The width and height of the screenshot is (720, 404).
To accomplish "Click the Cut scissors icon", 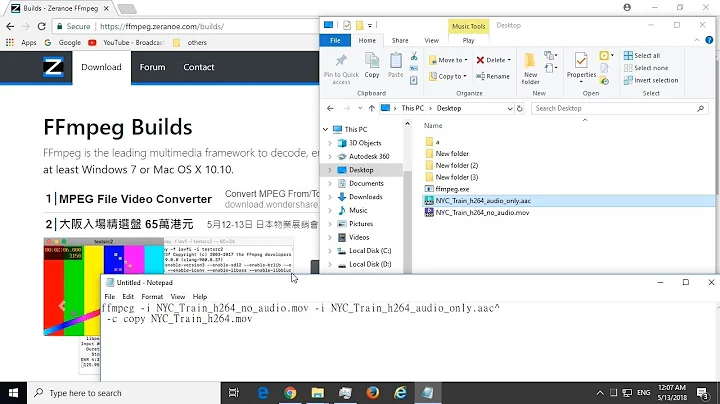I will (x=414, y=56).
